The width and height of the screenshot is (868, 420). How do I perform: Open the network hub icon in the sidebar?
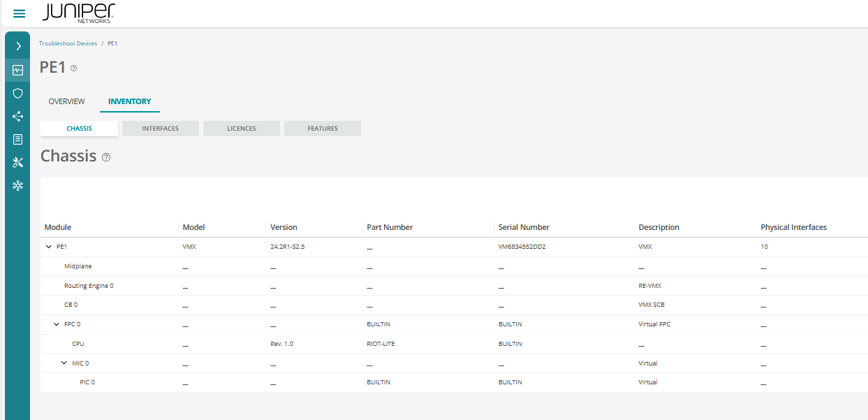pos(18,185)
